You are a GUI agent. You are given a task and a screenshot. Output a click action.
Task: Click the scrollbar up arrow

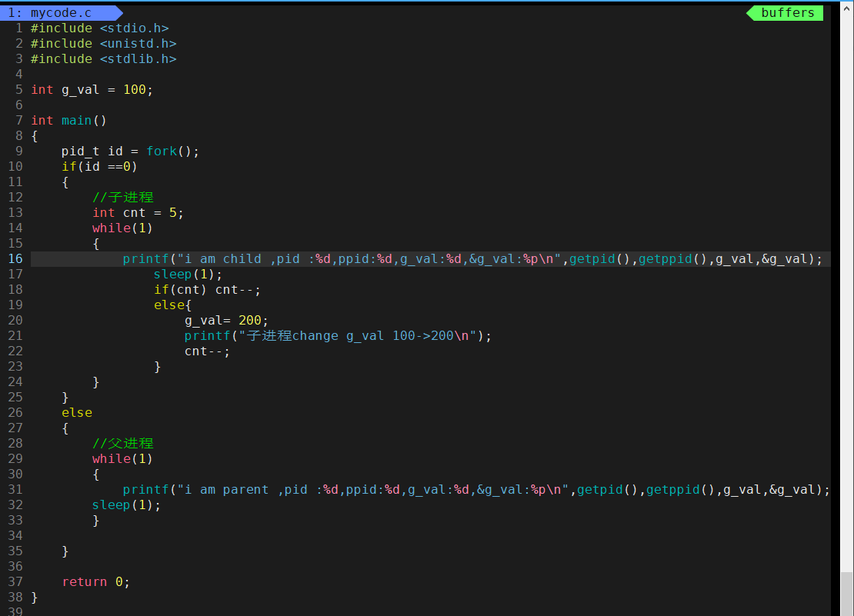[x=847, y=8]
